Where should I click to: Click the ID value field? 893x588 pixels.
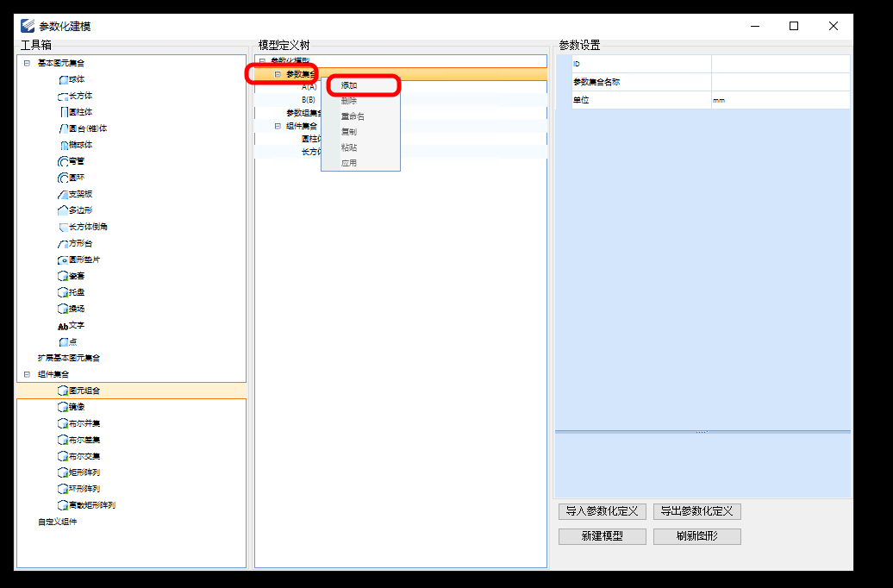coord(780,64)
